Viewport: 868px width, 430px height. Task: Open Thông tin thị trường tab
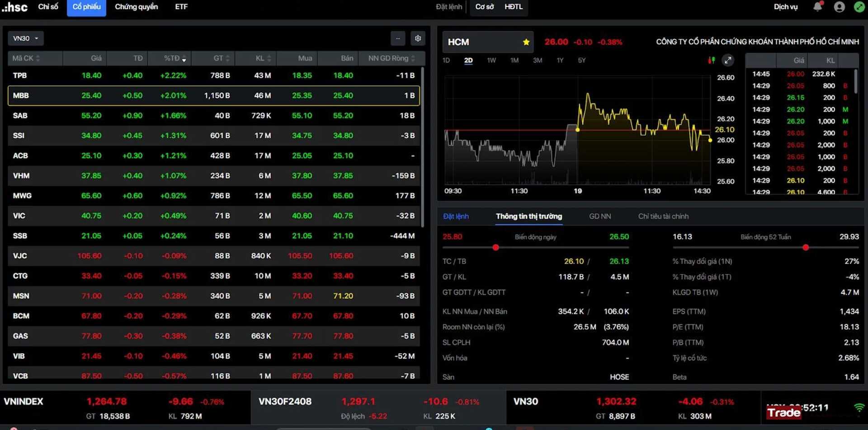pyautogui.click(x=529, y=216)
